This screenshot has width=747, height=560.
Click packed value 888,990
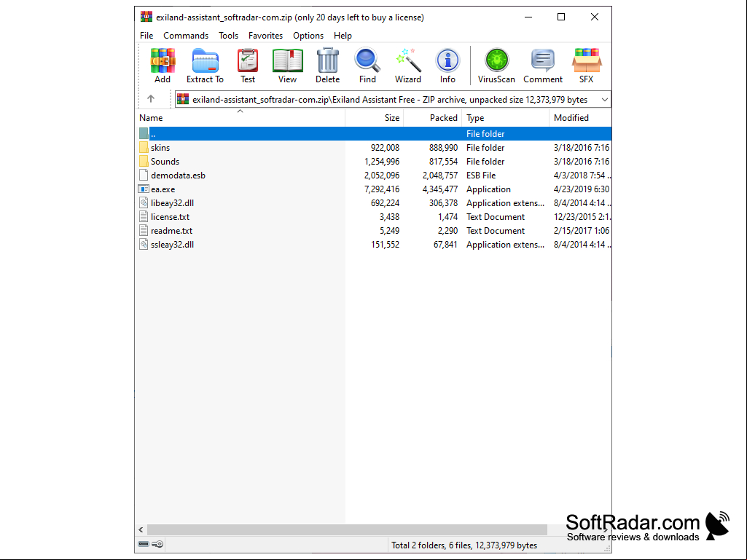pos(443,148)
